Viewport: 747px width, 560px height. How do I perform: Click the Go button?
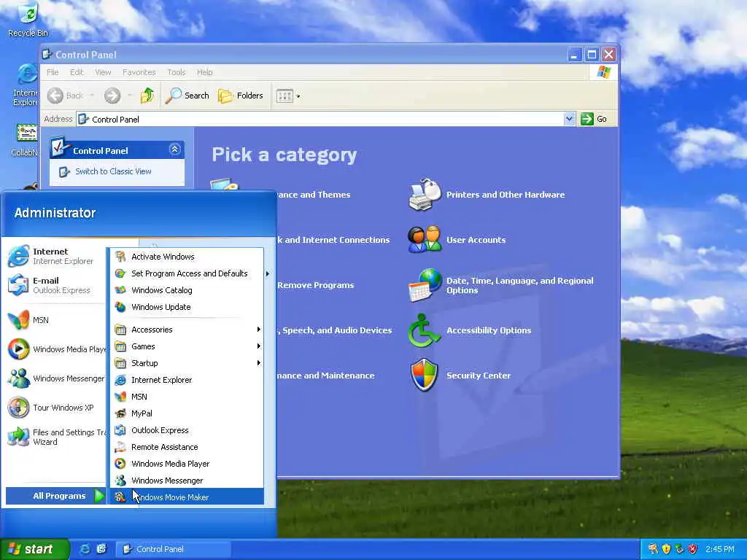[x=594, y=119]
